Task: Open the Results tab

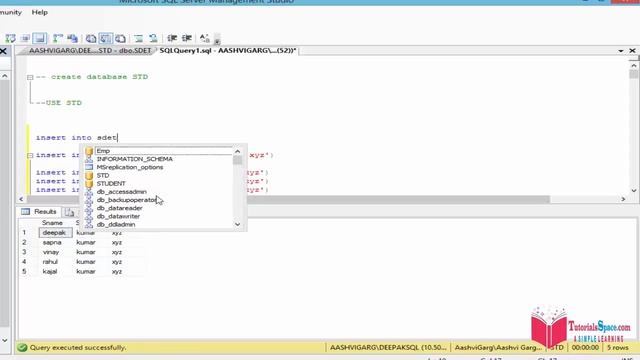Action: point(39,212)
